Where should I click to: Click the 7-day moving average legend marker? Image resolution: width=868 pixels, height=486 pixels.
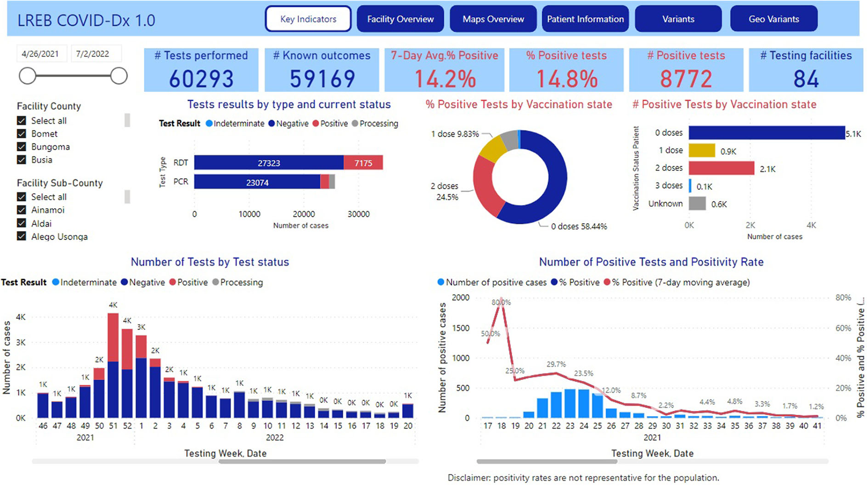607,282
